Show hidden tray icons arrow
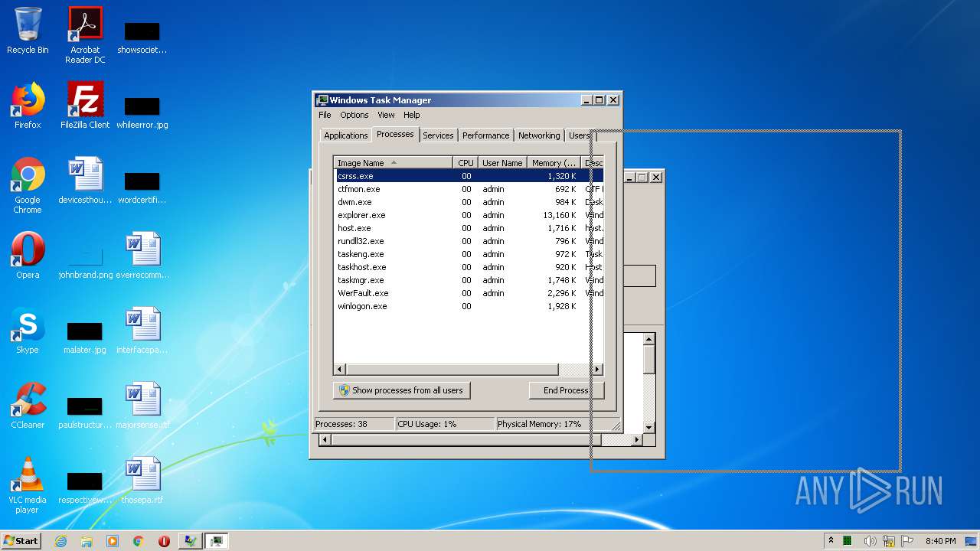The height and width of the screenshot is (551, 980). [831, 541]
